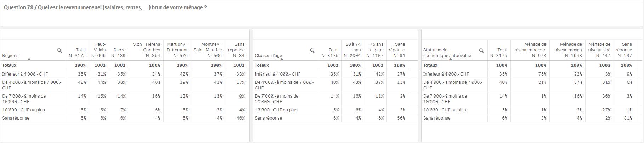This screenshot has width=644, height=143.
Task: Toggle sort arrow under Classes d'âge header
Action: tap(282, 59)
